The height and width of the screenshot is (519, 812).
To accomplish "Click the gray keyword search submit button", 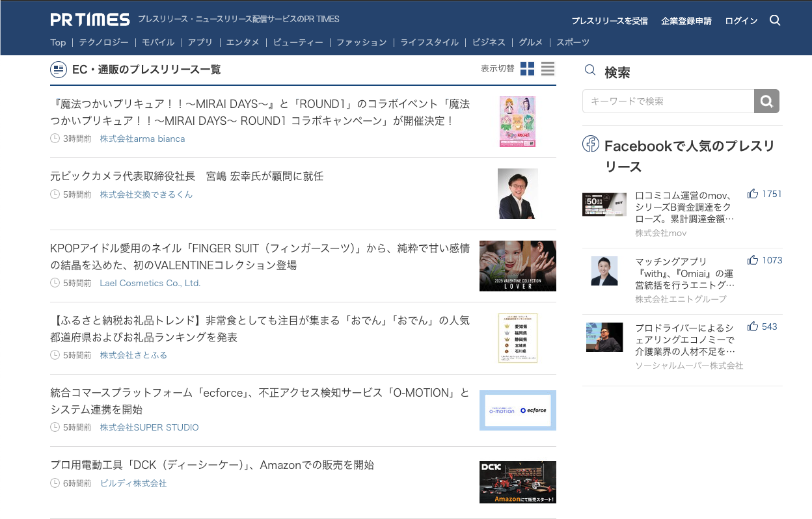I will (766, 101).
